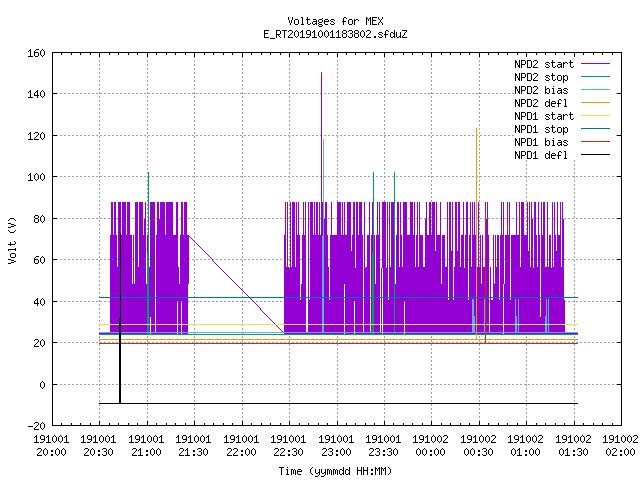Click the y-axis tick value 160
This screenshot has height=480, width=640.
[36, 53]
